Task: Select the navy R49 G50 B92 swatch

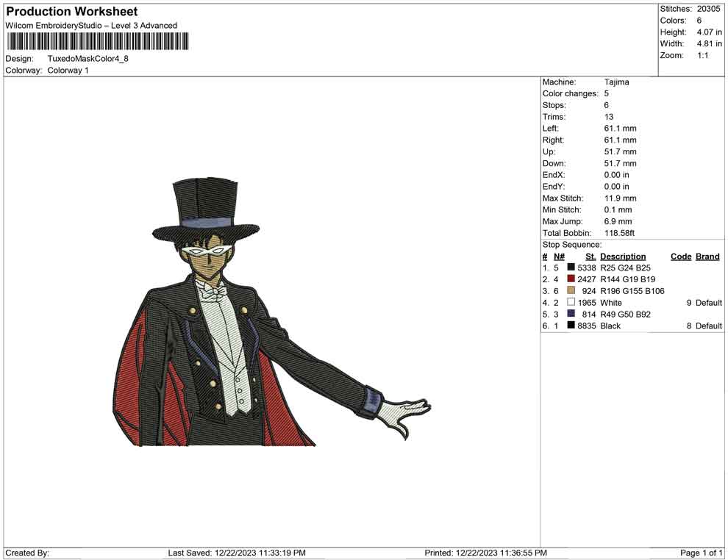Action: [571, 314]
